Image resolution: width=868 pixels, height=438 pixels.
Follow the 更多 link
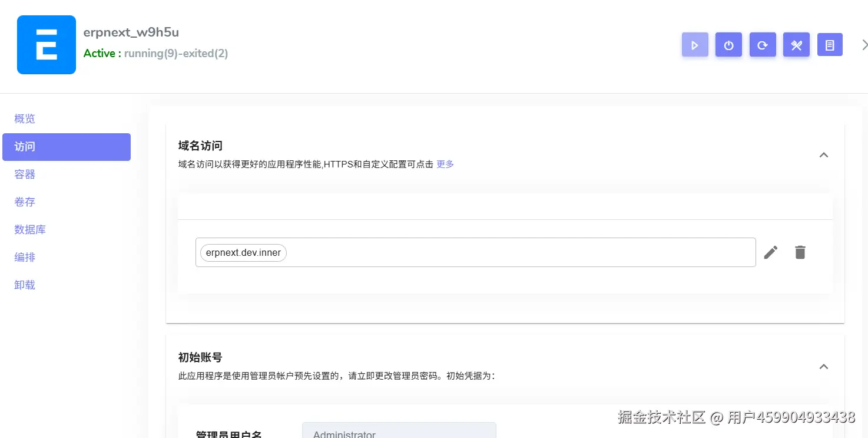(x=445, y=164)
